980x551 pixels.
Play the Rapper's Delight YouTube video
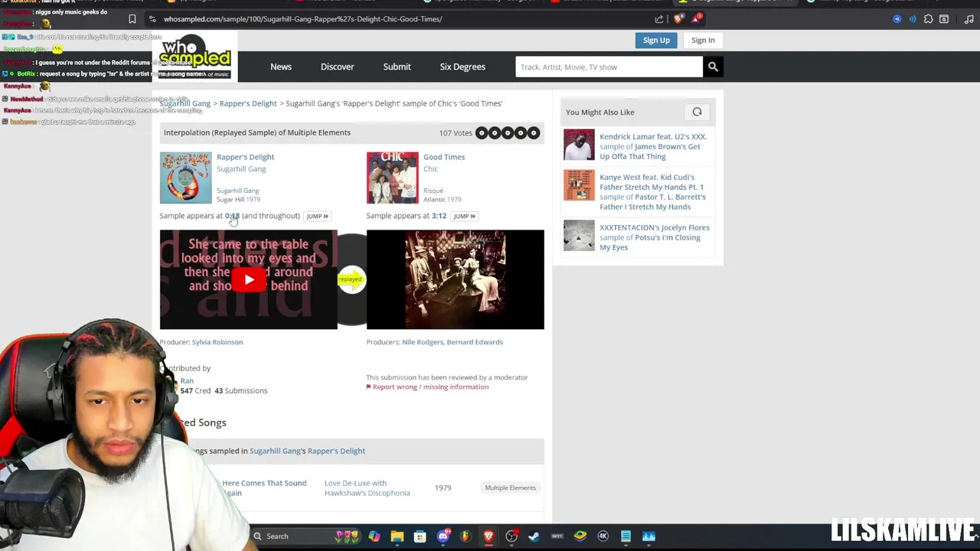click(248, 279)
